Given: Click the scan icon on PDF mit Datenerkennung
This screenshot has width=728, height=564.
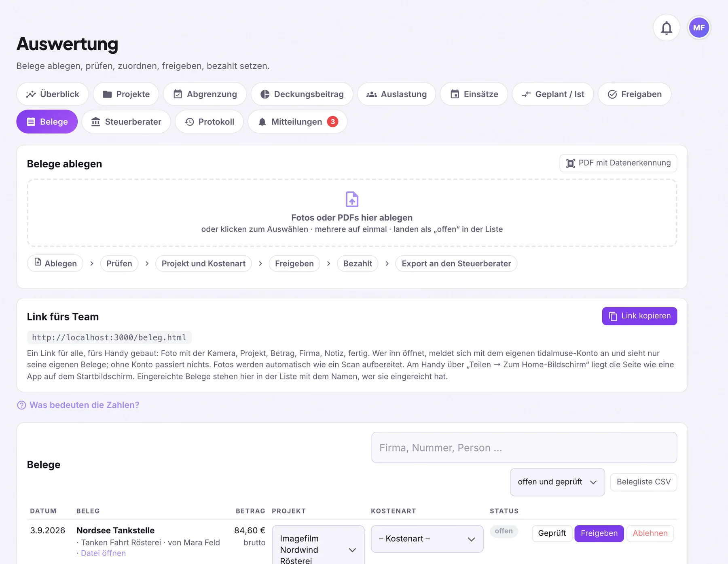Looking at the screenshot, I should (570, 163).
